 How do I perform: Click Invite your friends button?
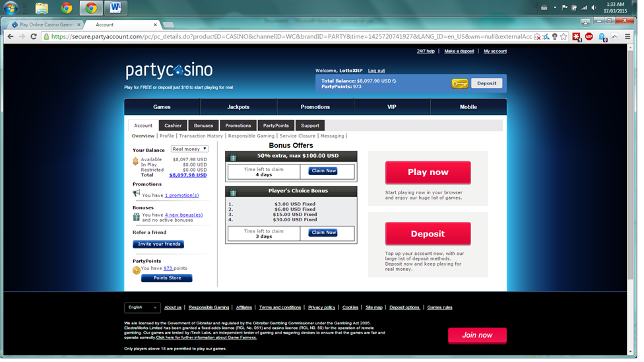tap(158, 244)
